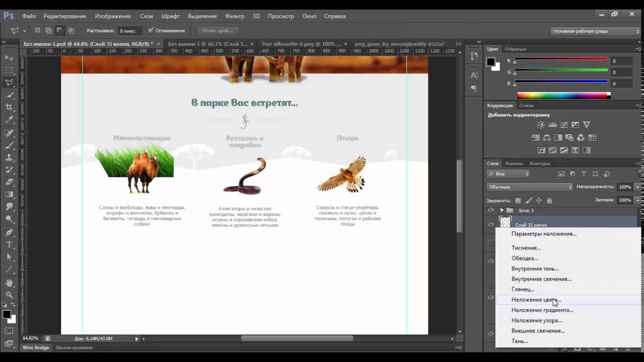Select the Eyedropper tool
The width and height of the screenshot is (644, 362).
tap(9, 120)
